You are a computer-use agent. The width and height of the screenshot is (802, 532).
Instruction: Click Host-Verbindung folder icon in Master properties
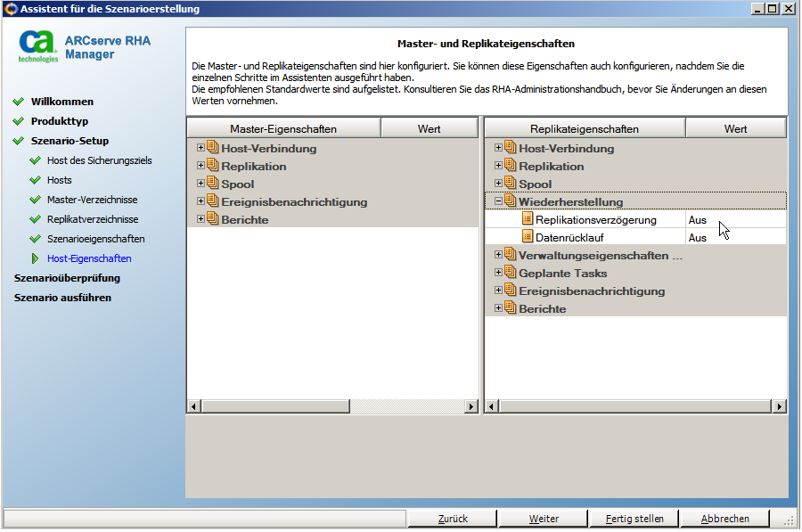click(x=213, y=147)
